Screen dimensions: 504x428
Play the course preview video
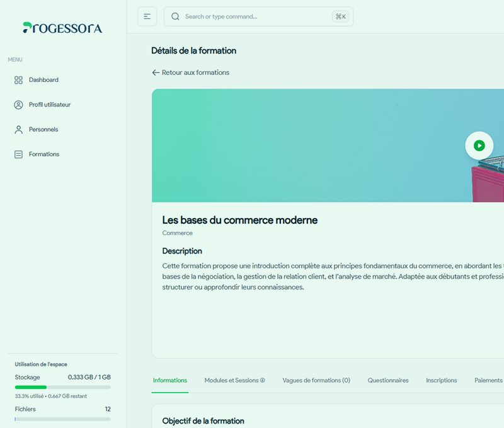479,146
